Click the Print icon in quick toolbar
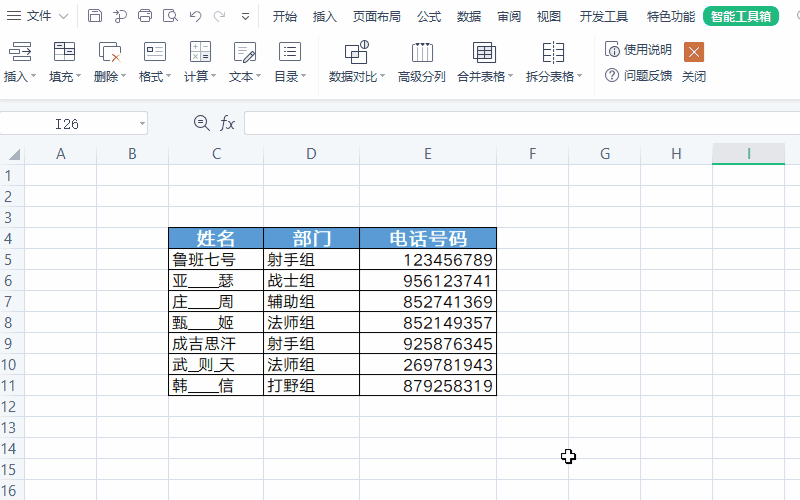 (145, 16)
